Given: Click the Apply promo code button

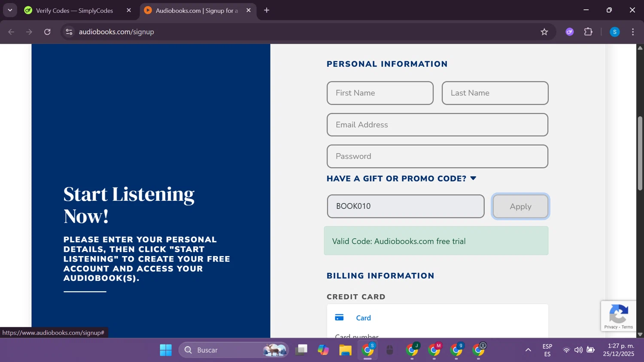Looking at the screenshot, I should tap(520, 206).
